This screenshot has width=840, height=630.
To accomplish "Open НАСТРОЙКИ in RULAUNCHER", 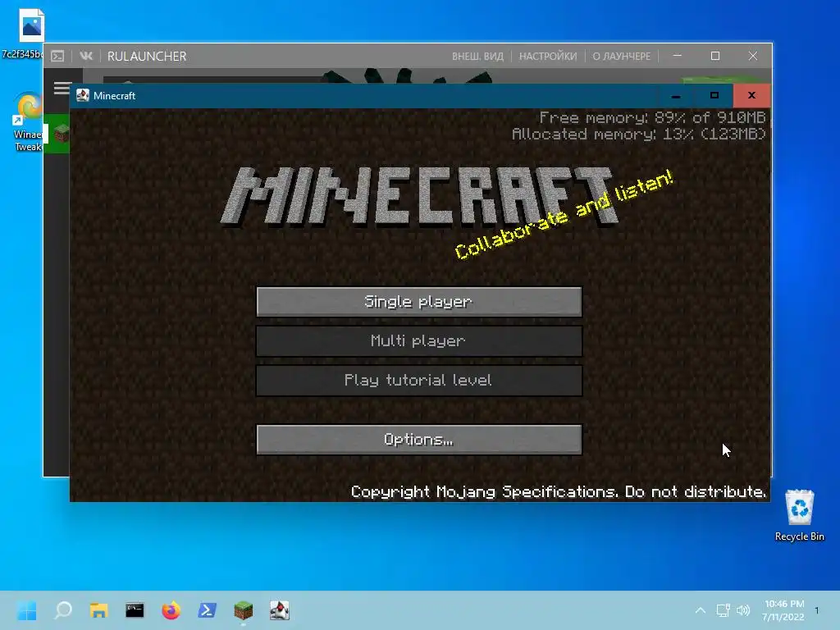I will pyautogui.click(x=547, y=57).
